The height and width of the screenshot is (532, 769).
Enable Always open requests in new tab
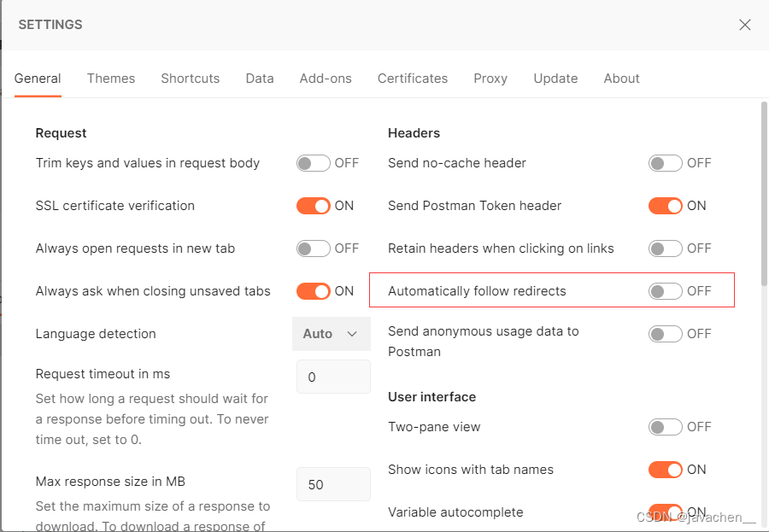click(314, 248)
